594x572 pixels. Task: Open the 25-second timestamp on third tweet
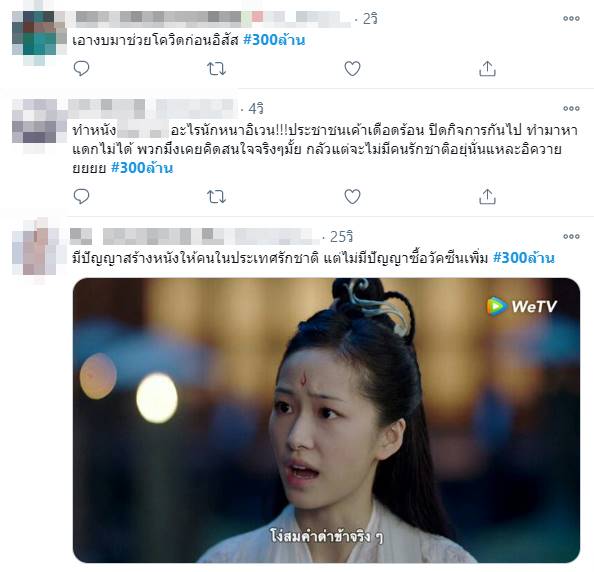(341, 237)
